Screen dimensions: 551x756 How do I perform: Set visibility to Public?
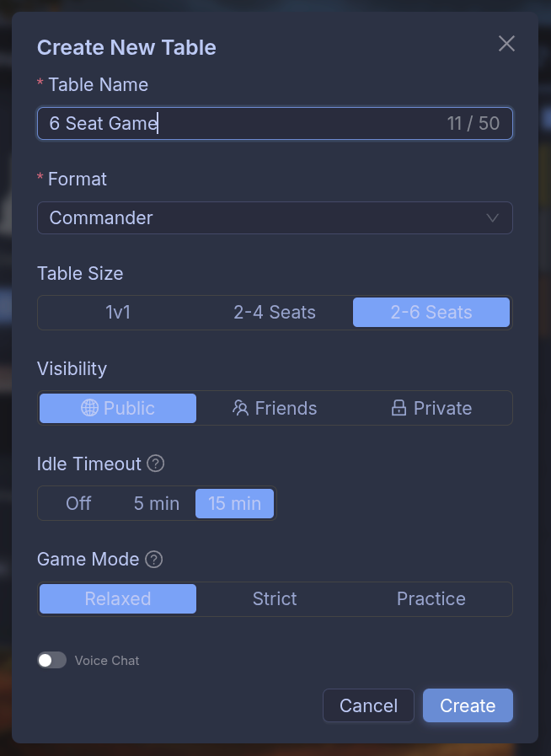(x=118, y=409)
